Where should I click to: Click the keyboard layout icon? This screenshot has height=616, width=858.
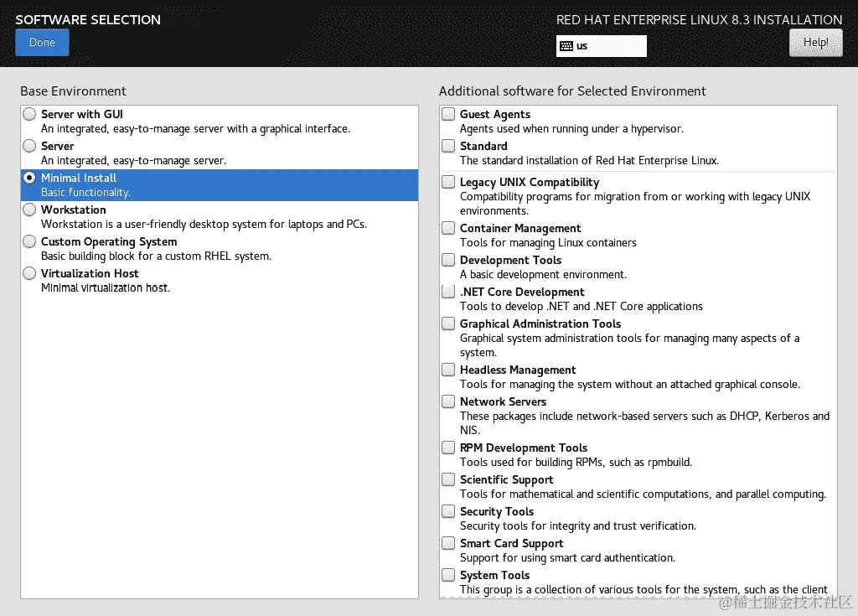pos(566,46)
